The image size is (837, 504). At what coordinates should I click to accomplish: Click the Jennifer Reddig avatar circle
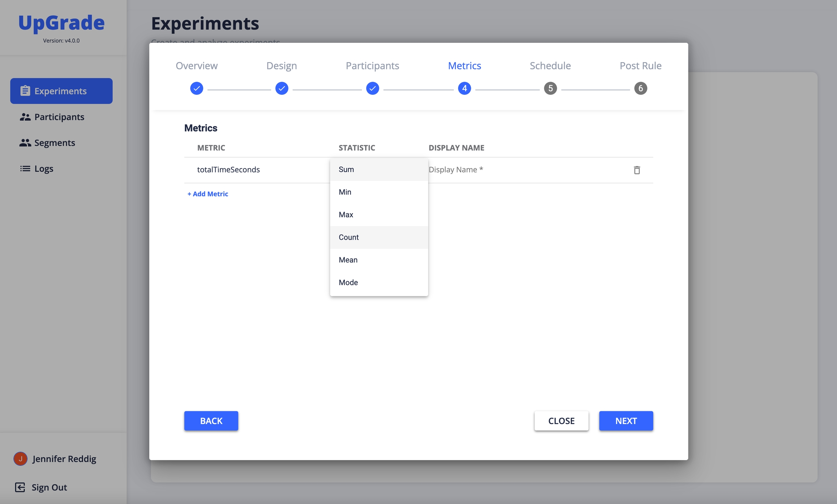point(20,459)
